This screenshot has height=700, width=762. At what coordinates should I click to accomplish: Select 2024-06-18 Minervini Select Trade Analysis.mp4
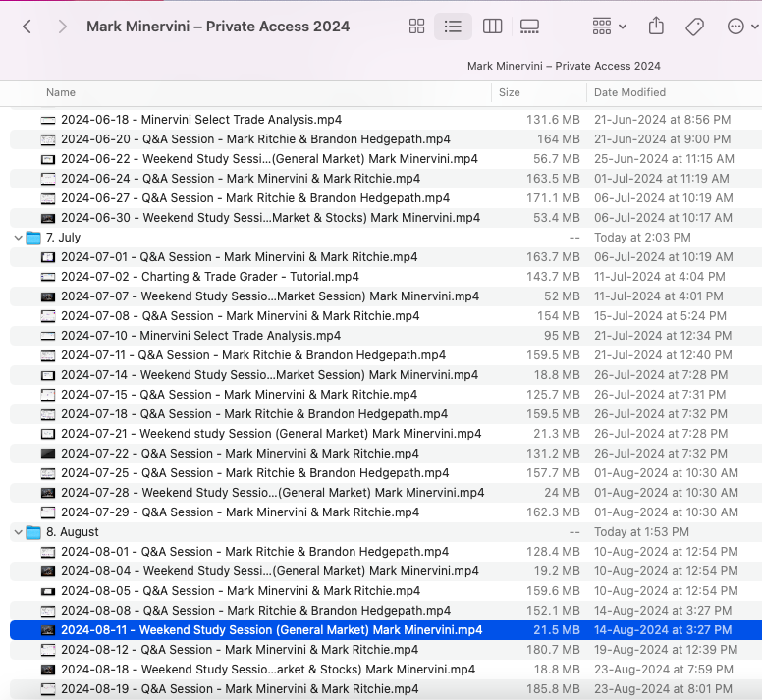tap(201, 120)
